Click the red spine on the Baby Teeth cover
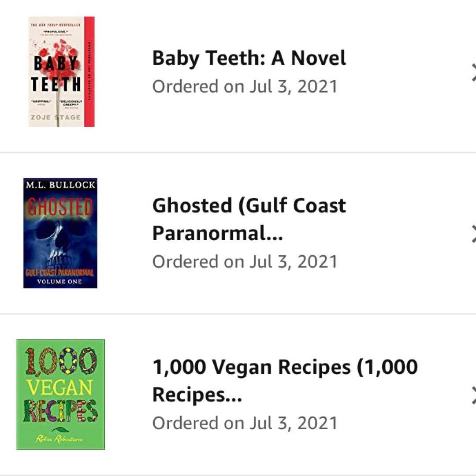Screen dimensions: 476x476 tap(89, 71)
